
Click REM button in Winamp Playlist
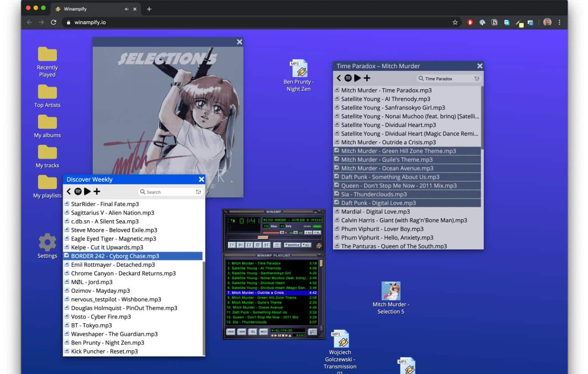(242, 332)
